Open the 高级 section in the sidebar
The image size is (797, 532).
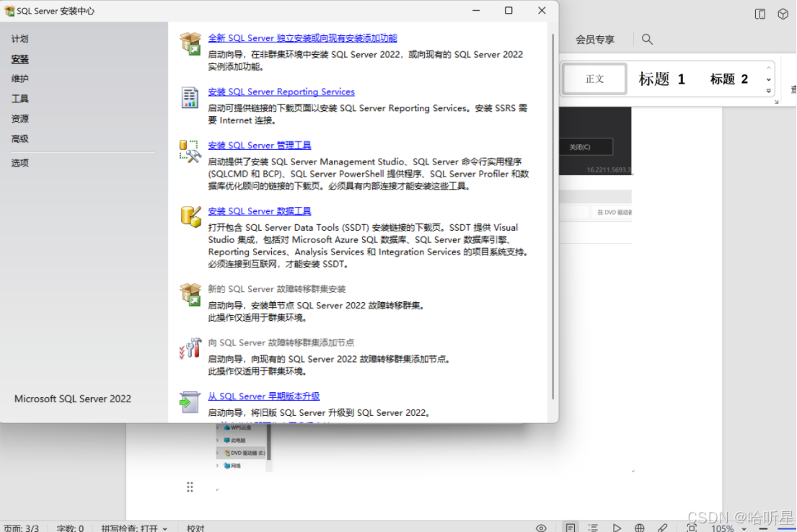pyautogui.click(x=19, y=138)
